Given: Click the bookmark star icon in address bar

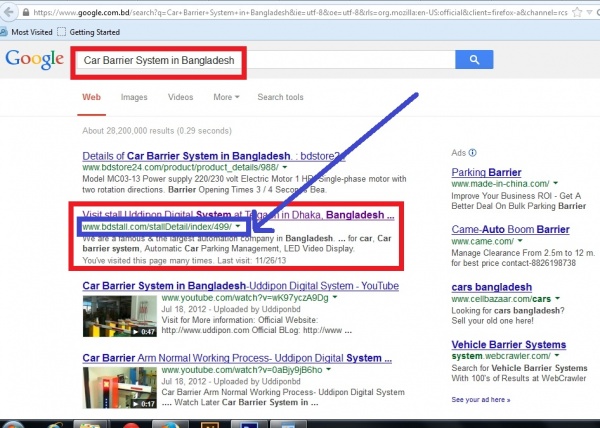Looking at the screenshot, I should (577, 12).
